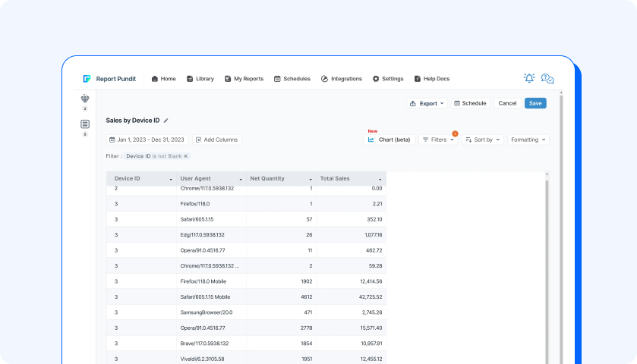This screenshot has height=364, width=637.
Task: Open the chat support icon
Action: click(547, 79)
